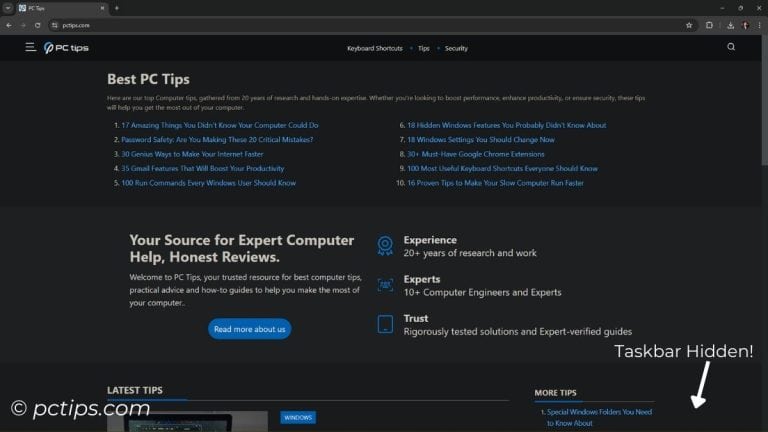The image size is (768, 432).
Task: Open the browser extensions puzzle icon
Action: pos(710,25)
